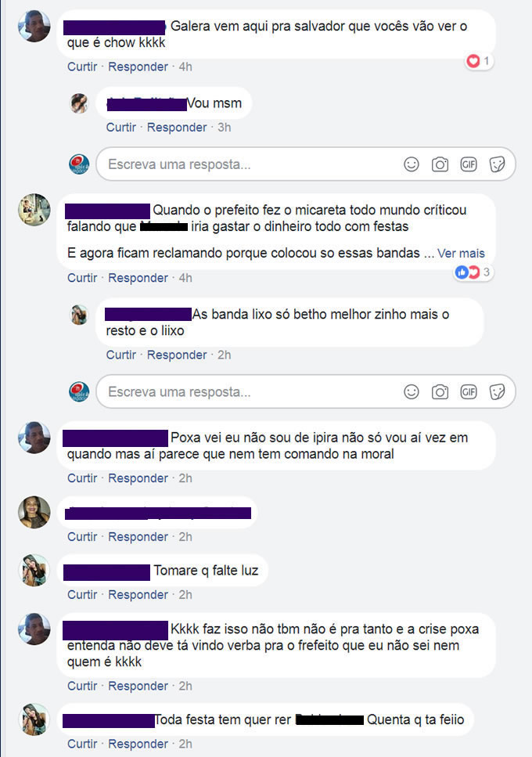532x757 pixels.
Task: Reply to the 'Tomare q falte luz' comment
Action: pos(138,595)
